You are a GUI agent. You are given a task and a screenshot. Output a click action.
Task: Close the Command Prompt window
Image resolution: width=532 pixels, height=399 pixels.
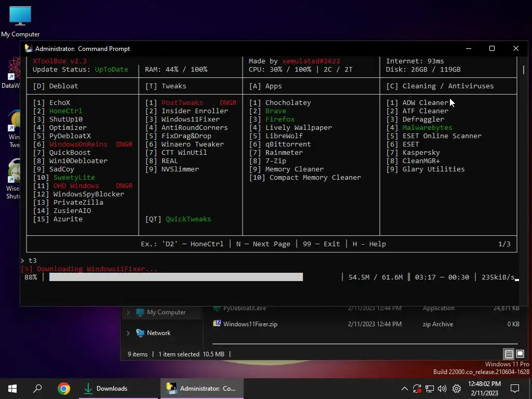pos(516,48)
